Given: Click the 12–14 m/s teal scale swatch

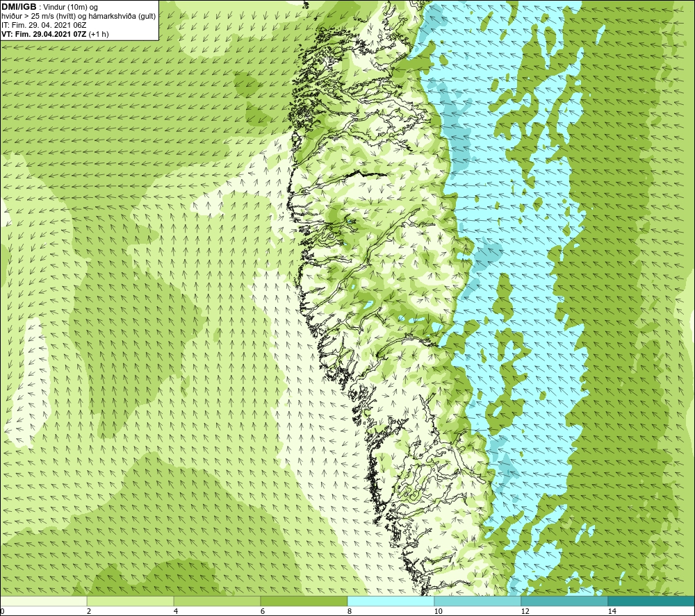Looking at the screenshot, I should (x=564, y=601).
